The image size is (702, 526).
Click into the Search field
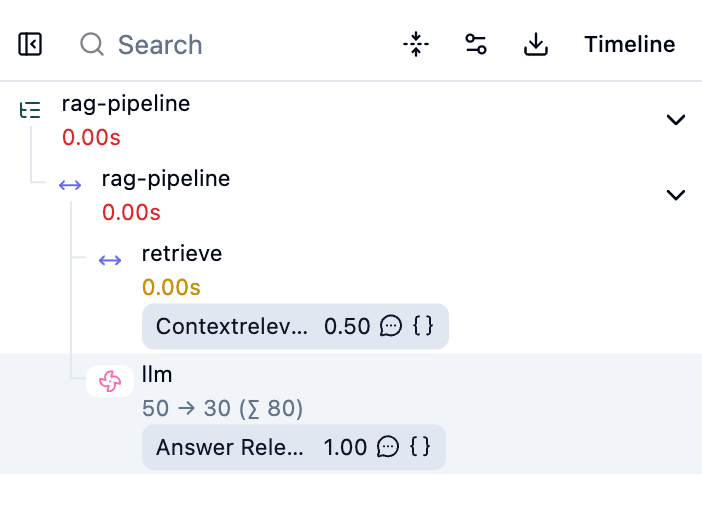(160, 45)
